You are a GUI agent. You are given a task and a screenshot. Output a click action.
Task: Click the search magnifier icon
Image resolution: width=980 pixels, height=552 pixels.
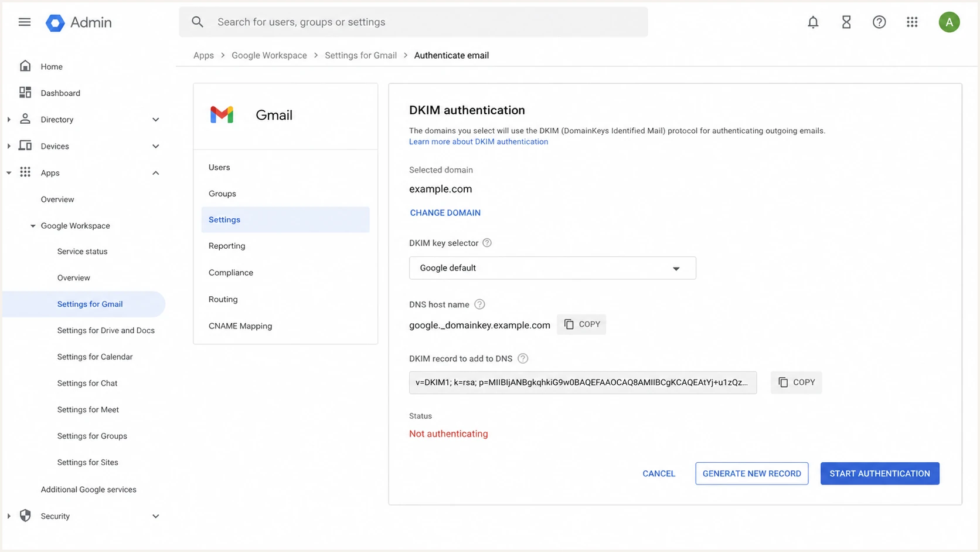pyautogui.click(x=198, y=22)
